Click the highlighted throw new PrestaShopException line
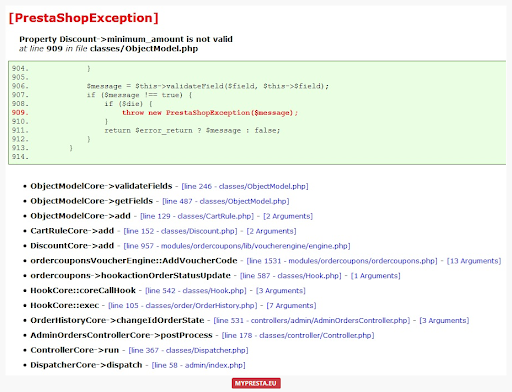The height and width of the screenshot is (392, 512). (210, 113)
